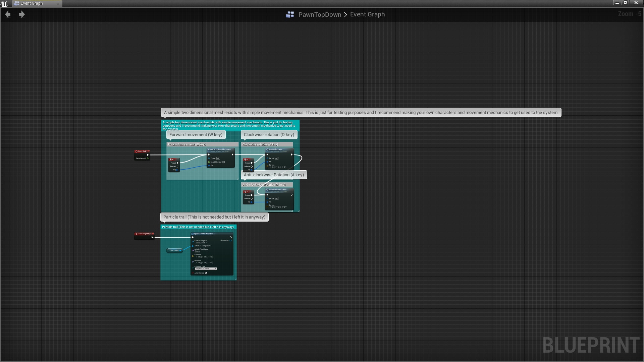Toggle the Auto Destroy checkbox

[x=206, y=273]
